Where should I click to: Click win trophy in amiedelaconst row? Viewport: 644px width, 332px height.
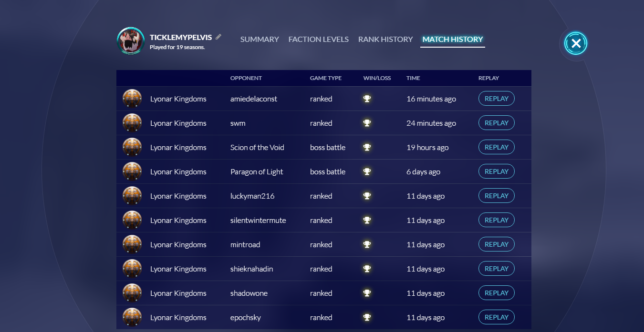pyautogui.click(x=367, y=99)
